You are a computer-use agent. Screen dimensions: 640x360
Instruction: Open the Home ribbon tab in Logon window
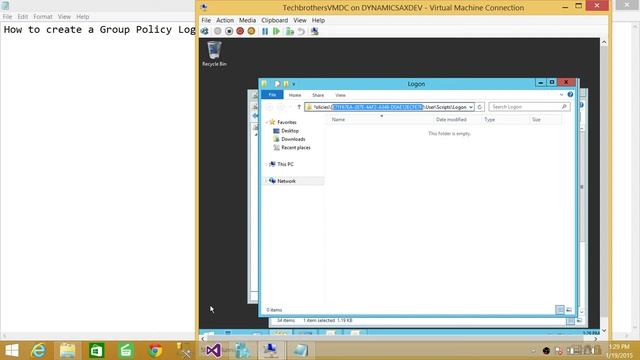295,95
